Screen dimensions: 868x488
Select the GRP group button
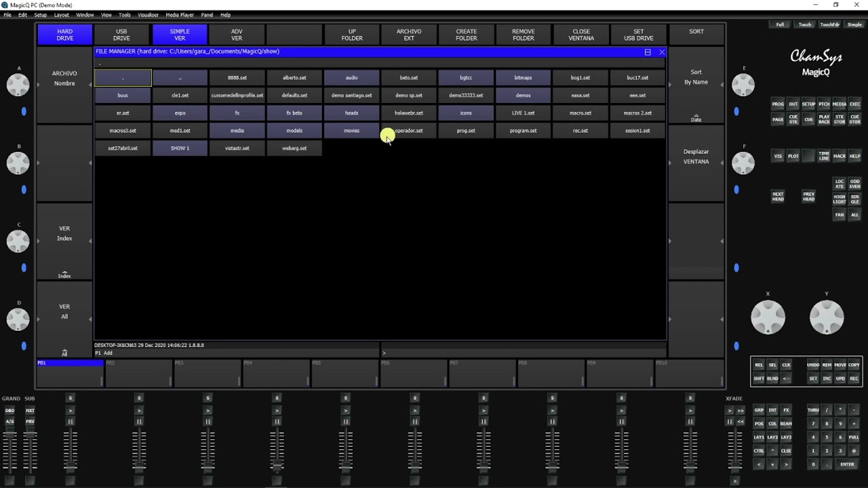pyautogui.click(x=759, y=410)
